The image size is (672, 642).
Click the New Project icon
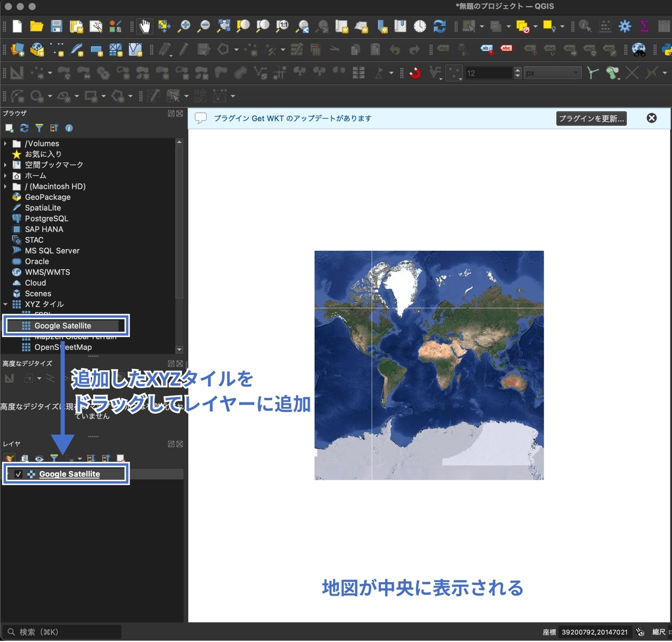(x=17, y=26)
